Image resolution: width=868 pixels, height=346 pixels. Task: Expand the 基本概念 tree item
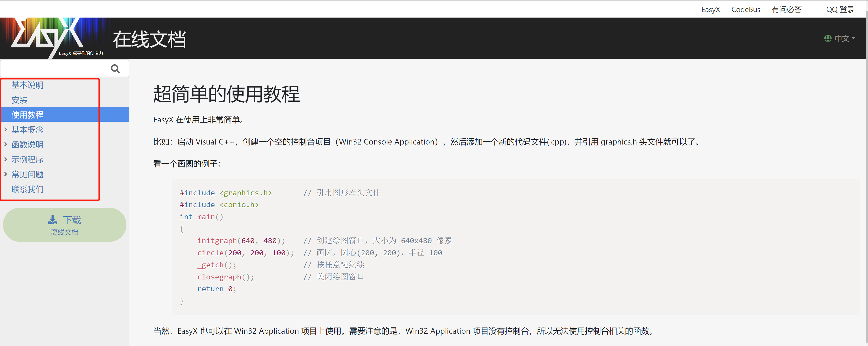click(x=6, y=129)
